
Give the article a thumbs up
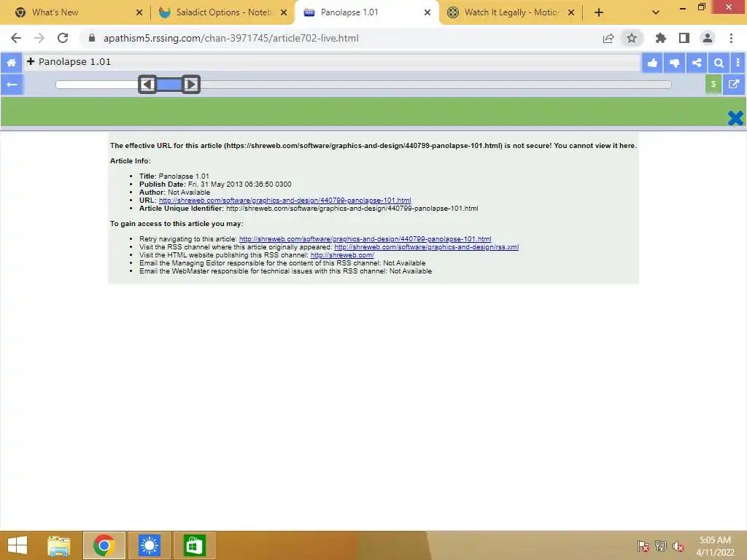[652, 63]
